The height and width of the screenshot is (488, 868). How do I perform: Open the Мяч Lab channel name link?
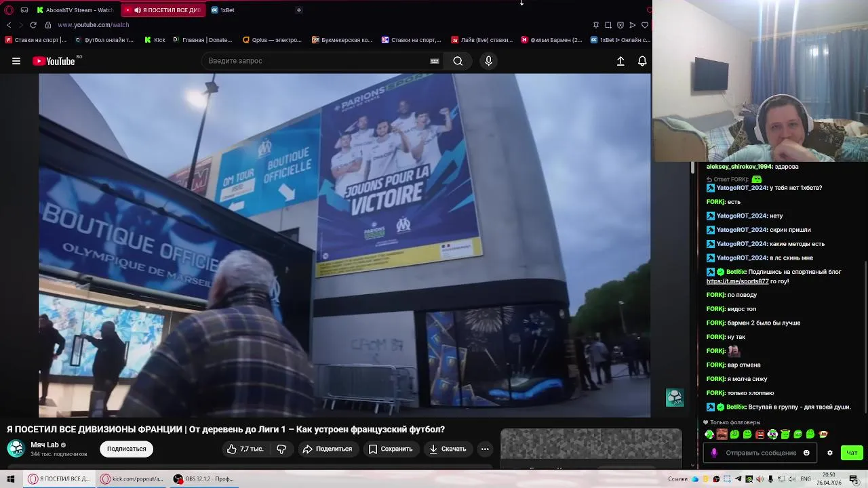pyautogui.click(x=44, y=445)
